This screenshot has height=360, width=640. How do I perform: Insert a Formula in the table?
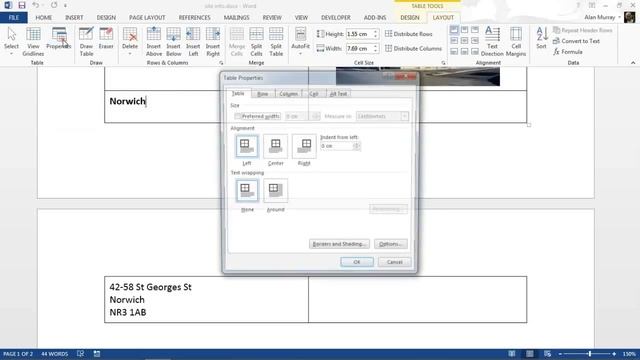(x=568, y=52)
